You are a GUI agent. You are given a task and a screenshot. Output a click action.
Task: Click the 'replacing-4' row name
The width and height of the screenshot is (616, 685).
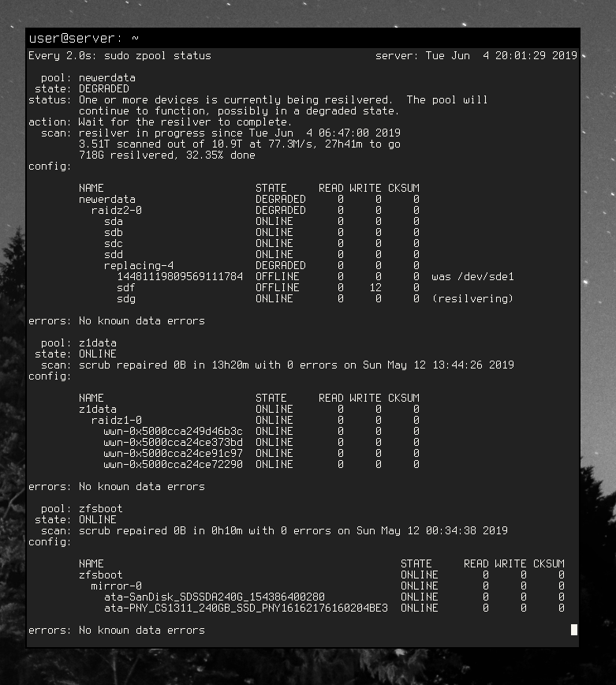[x=139, y=266]
